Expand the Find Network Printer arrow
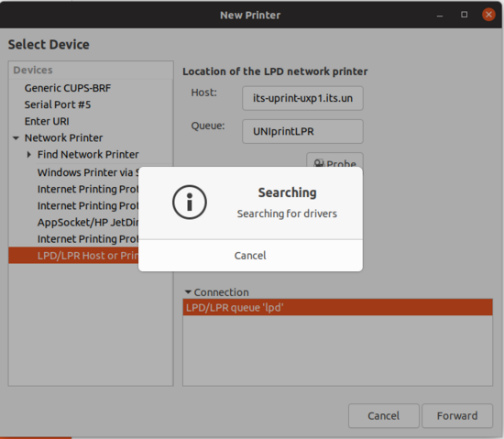This screenshot has height=439, width=504. pyautogui.click(x=29, y=155)
